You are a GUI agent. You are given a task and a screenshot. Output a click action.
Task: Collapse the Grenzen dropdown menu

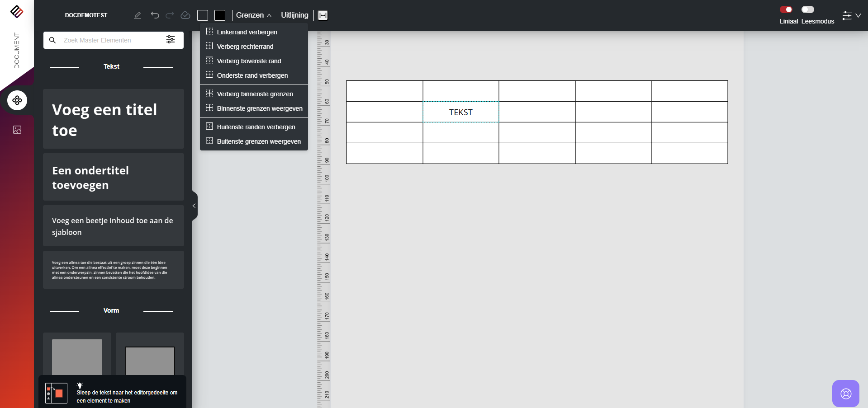pos(253,15)
